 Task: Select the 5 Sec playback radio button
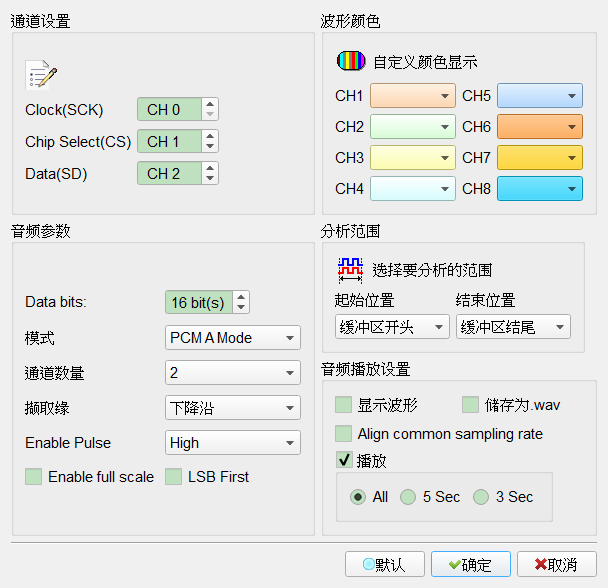[x=408, y=497]
